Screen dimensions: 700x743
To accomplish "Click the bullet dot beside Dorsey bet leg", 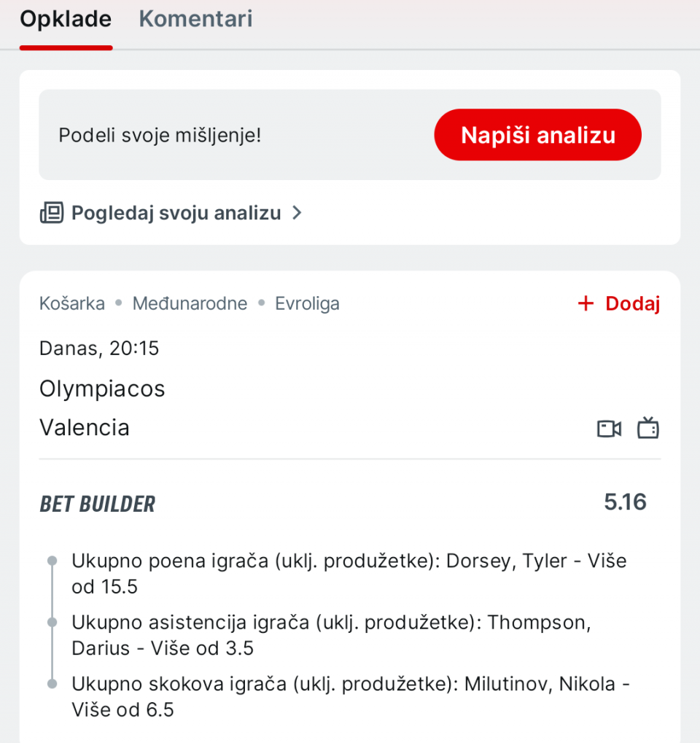I will (x=52, y=561).
